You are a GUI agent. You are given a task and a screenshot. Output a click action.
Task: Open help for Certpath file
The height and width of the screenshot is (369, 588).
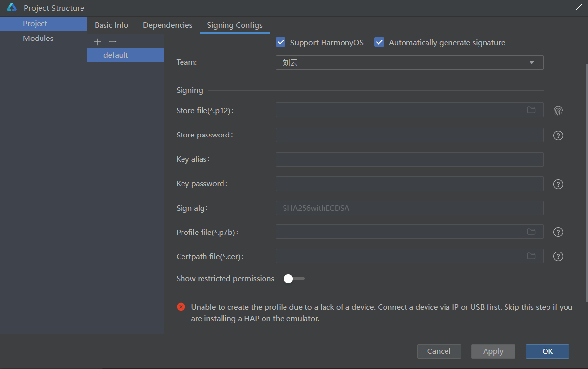pyautogui.click(x=558, y=256)
